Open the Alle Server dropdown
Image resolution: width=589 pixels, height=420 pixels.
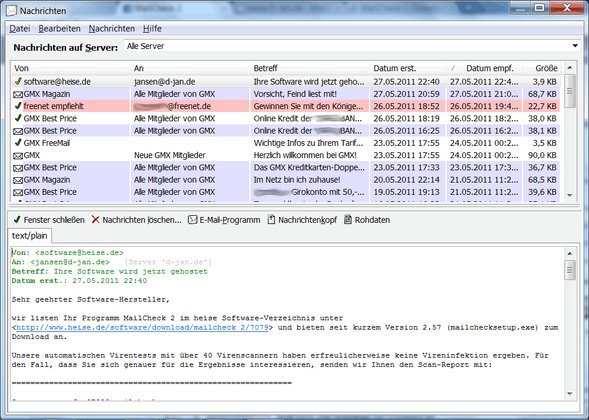click(352, 46)
